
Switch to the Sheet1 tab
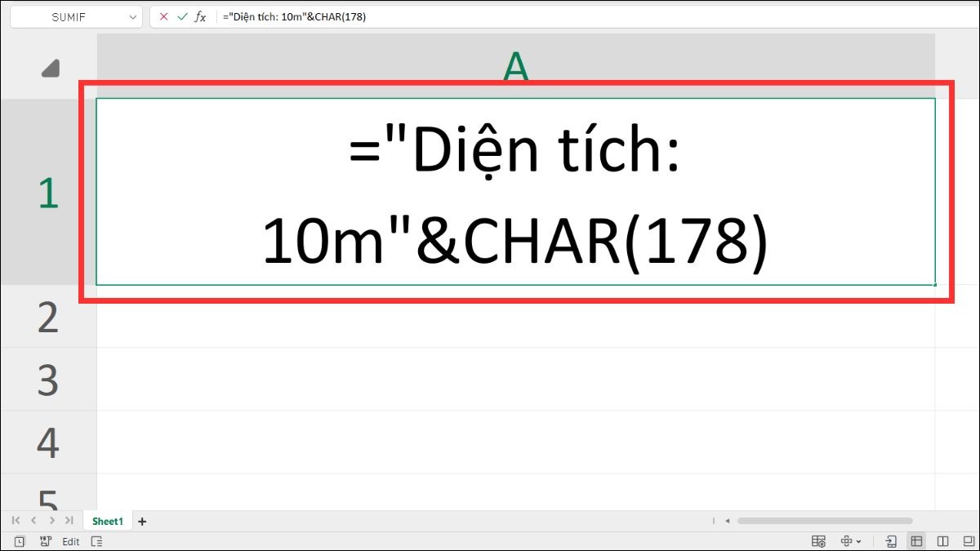(x=107, y=521)
